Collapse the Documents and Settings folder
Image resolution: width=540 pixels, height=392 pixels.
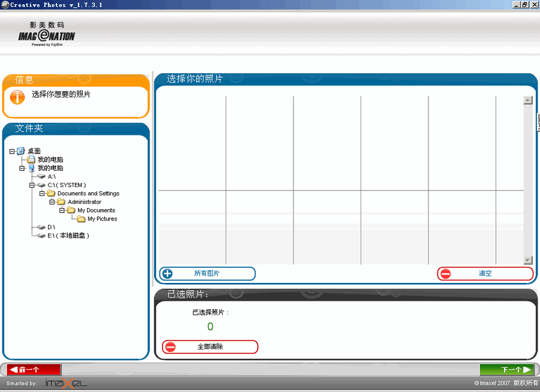click(41, 194)
